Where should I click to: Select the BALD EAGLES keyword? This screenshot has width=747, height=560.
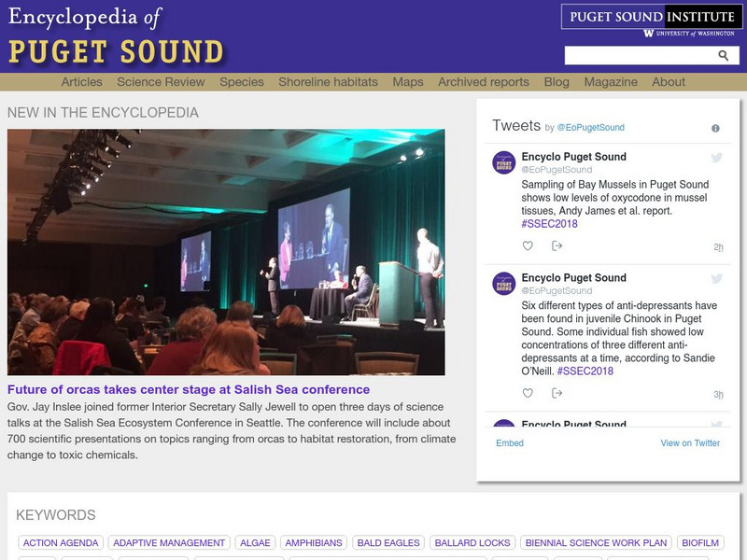click(x=388, y=543)
